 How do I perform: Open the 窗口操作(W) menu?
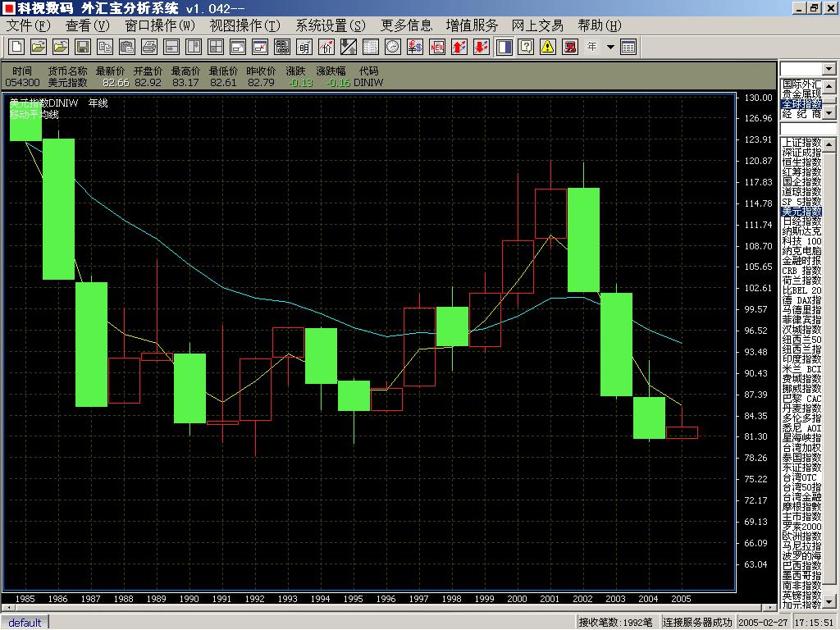(x=160, y=25)
